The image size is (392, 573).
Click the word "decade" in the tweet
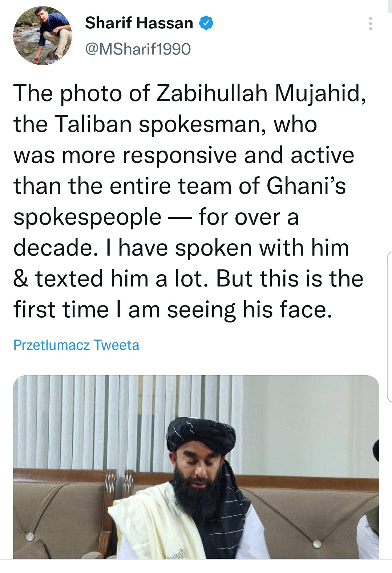(x=53, y=248)
